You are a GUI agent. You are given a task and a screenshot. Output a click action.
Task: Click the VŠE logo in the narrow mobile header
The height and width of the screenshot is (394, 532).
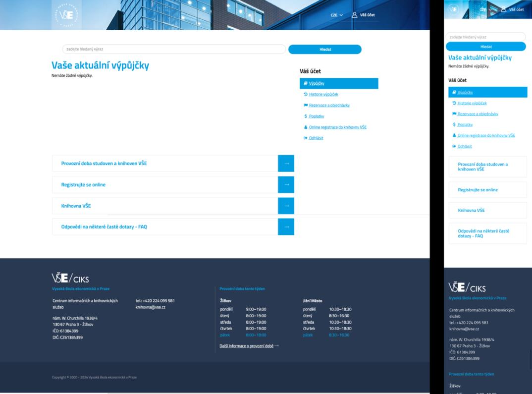(453, 9)
